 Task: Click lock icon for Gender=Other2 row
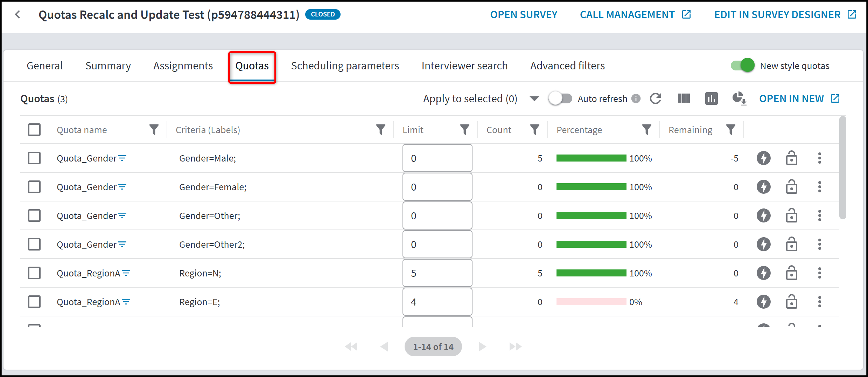coord(791,244)
